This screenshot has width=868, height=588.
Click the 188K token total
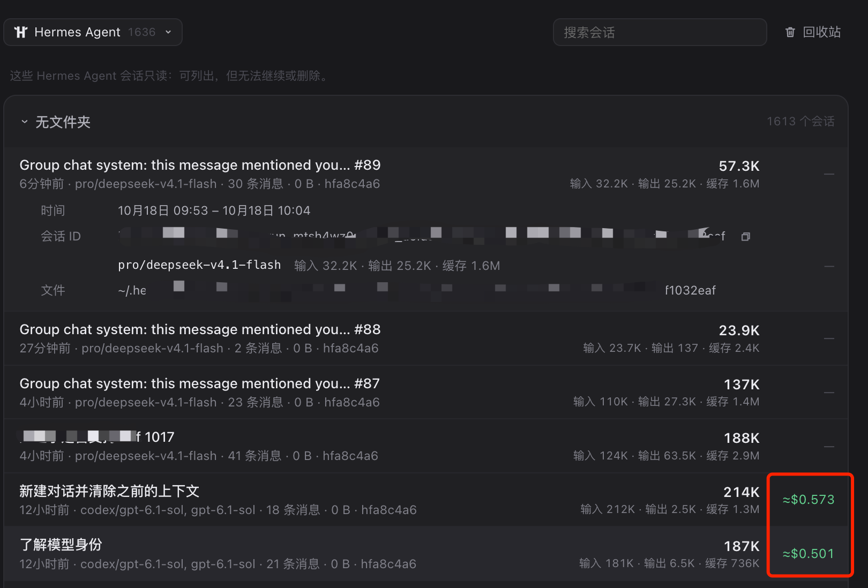coord(742,438)
